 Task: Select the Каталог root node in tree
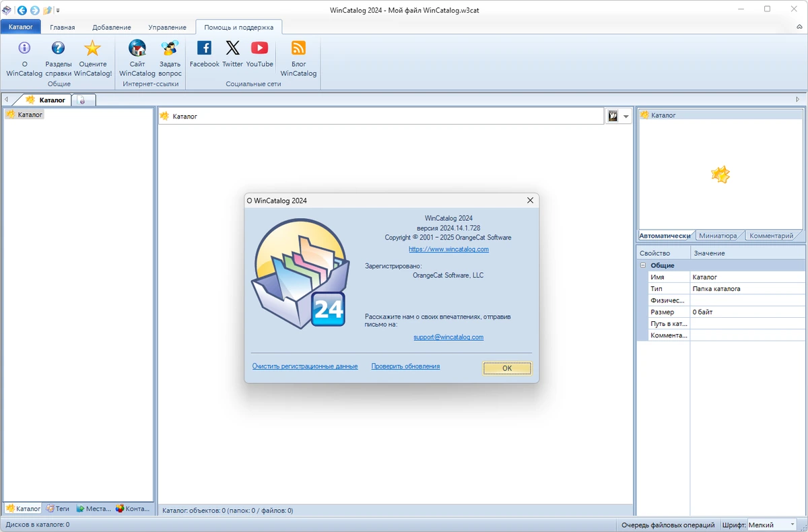click(24, 114)
